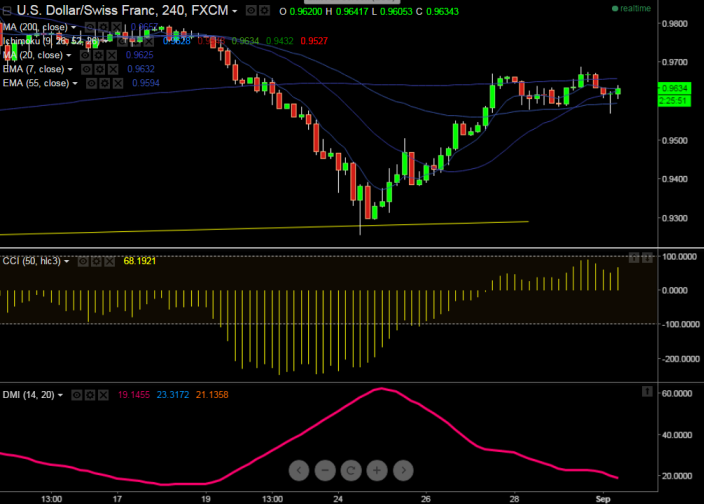The height and width of the screenshot is (504, 704).
Task: Click the green realtime status indicator
Action: [632, 9]
